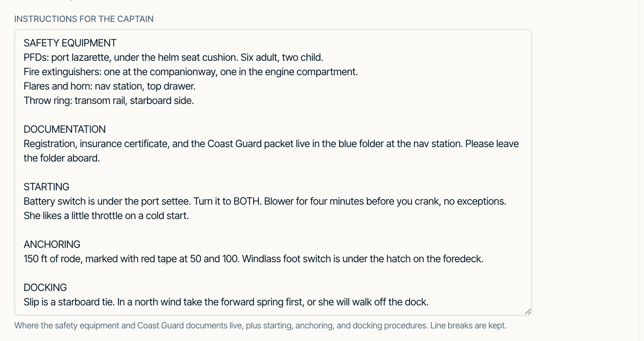The height and width of the screenshot is (341, 644).
Task: Click the page's vertical scrollbar track
Action: pos(641,170)
